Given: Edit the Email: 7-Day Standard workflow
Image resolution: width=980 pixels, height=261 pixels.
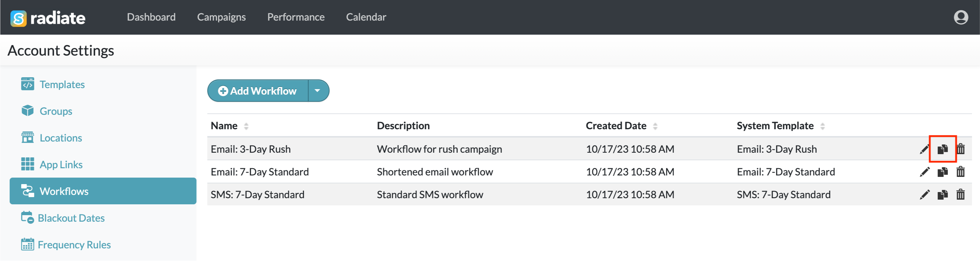Looking at the screenshot, I should coord(924,172).
